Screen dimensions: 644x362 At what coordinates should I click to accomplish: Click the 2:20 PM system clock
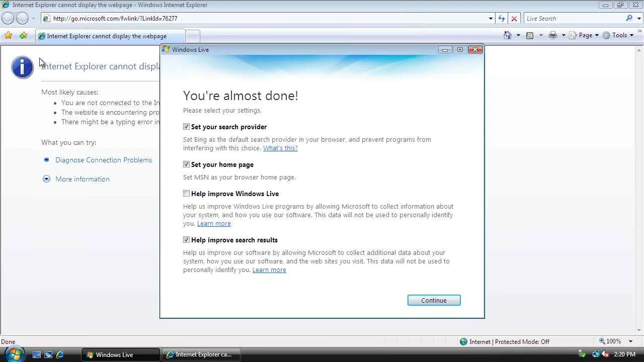click(x=625, y=354)
